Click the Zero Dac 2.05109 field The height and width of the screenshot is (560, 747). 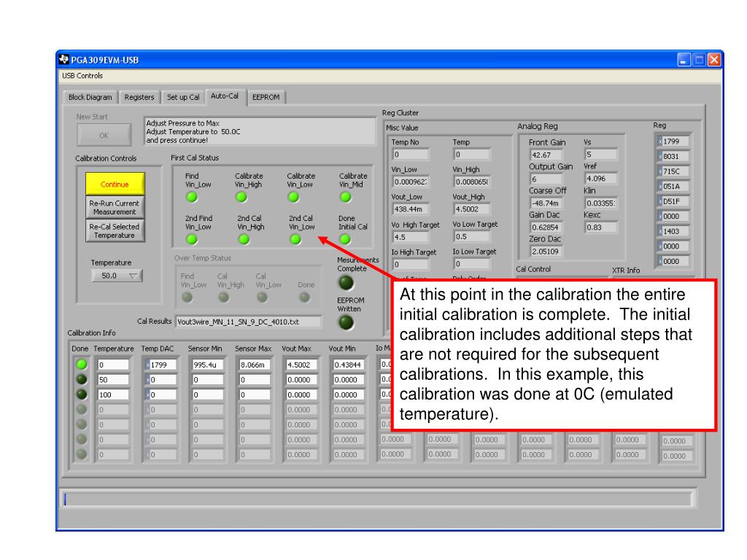[x=546, y=252]
